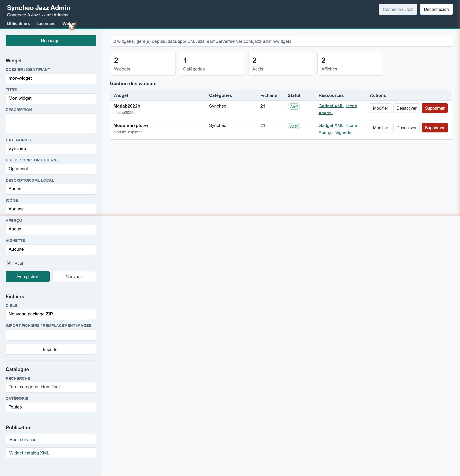Open the Catégorie Toutes dropdown
The width and height of the screenshot is (460, 476).
coord(51,407)
